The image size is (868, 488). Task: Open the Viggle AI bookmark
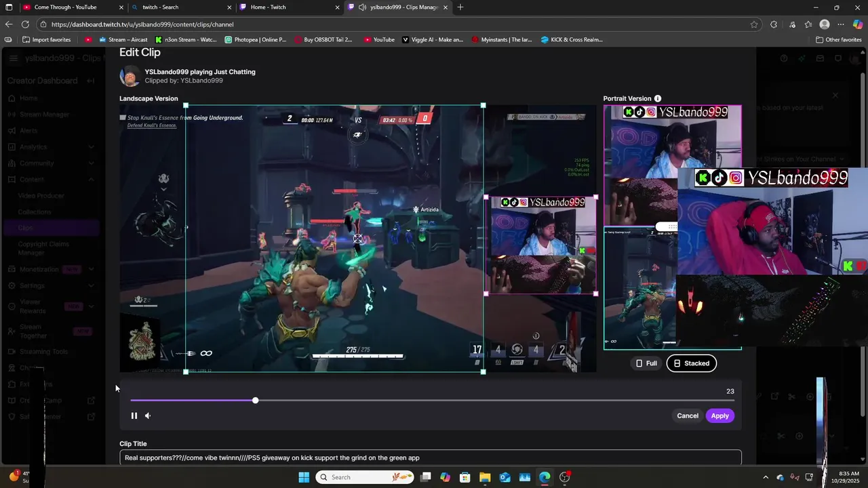tap(433, 40)
